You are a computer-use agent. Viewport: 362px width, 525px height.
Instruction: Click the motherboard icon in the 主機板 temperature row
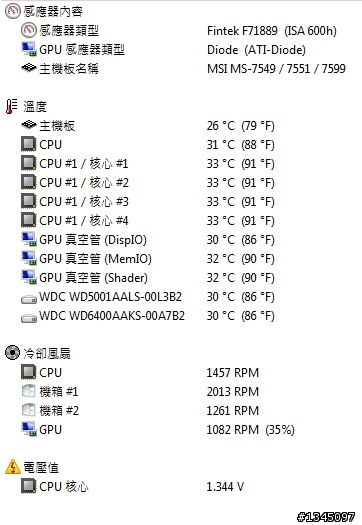point(29,125)
